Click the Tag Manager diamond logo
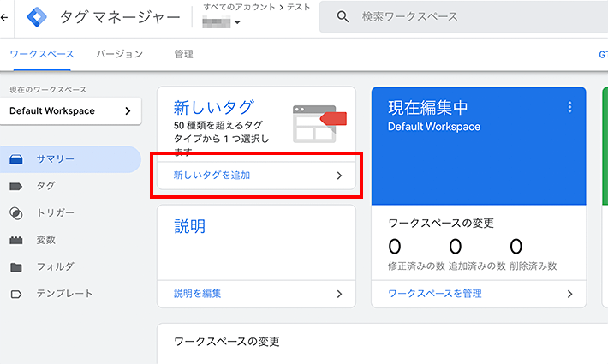The height and width of the screenshot is (364, 608). pos(37,17)
